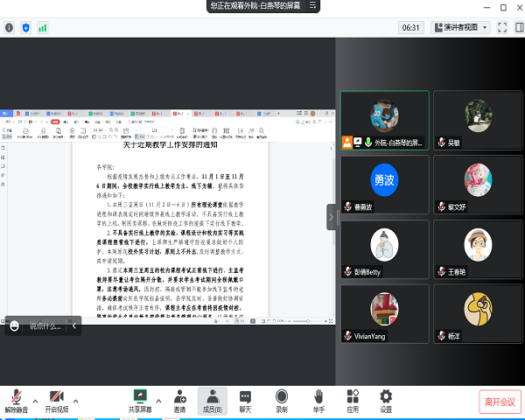The height and width of the screenshot is (420, 525).
Task: Open the 成员 members panel
Action: [x=212, y=395]
